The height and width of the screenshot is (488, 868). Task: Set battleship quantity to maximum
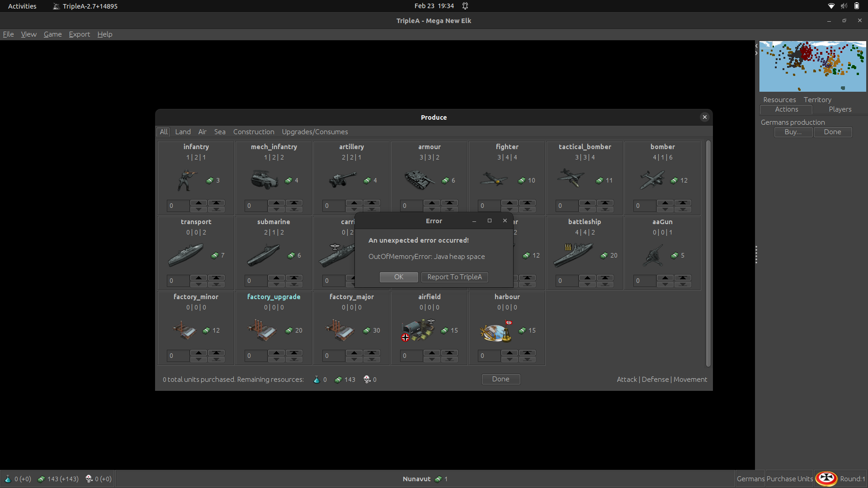[x=605, y=278]
